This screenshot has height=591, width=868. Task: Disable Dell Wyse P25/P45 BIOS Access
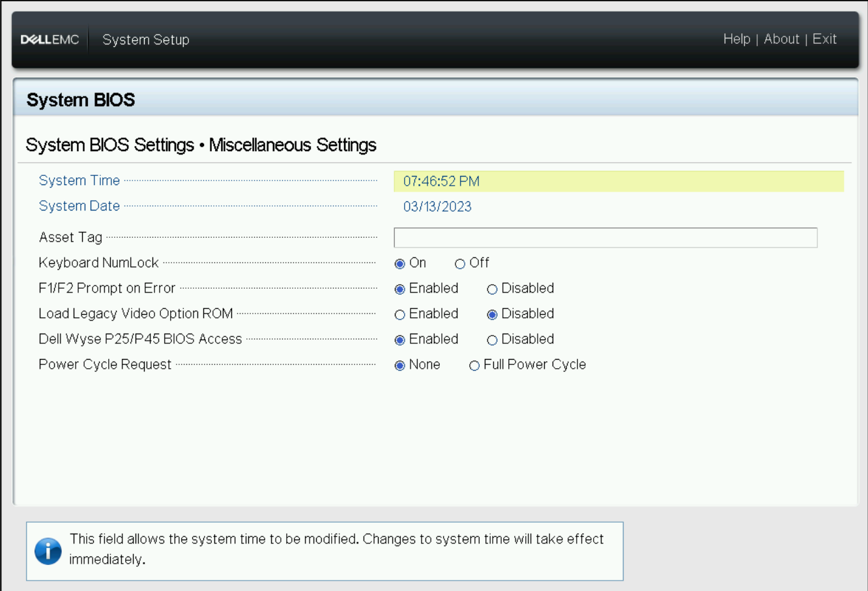coord(492,340)
